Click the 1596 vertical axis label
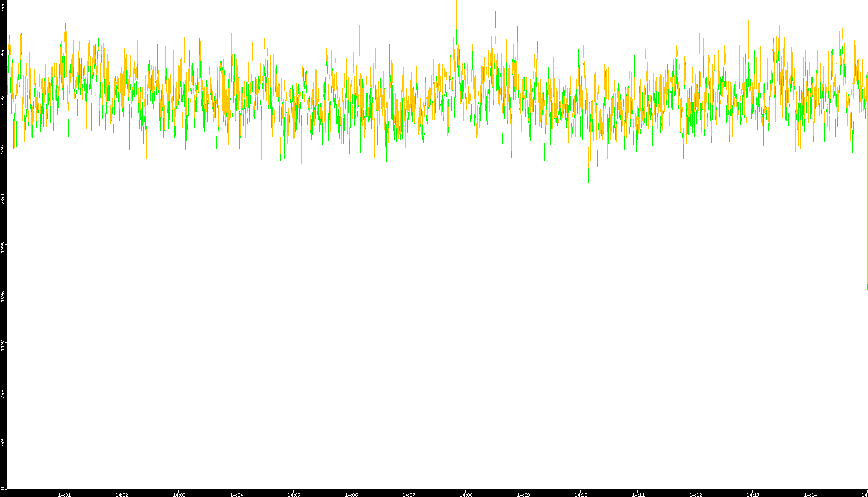This screenshot has width=868, height=497. coord(3,296)
